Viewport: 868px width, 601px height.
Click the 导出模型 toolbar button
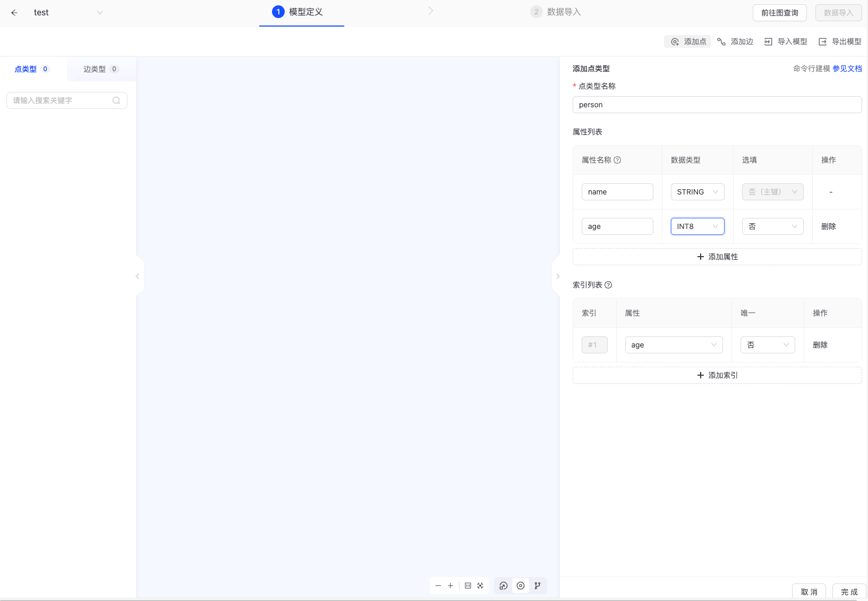coord(840,41)
